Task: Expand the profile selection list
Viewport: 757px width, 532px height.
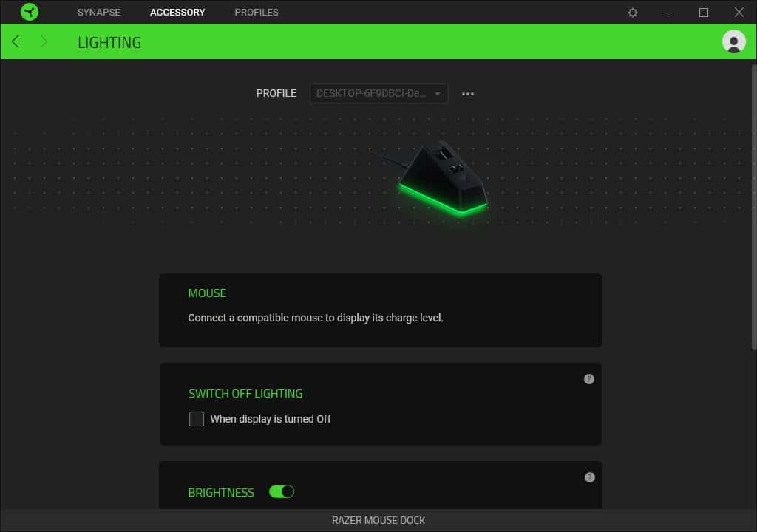Action: coord(438,93)
